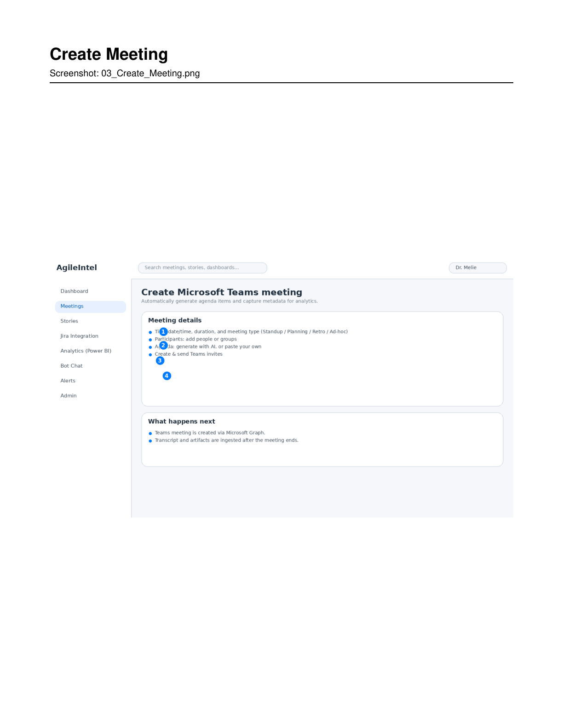The image size is (563, 728).
Task: Click the AgileIntel logo text
Action: (77, 267)
